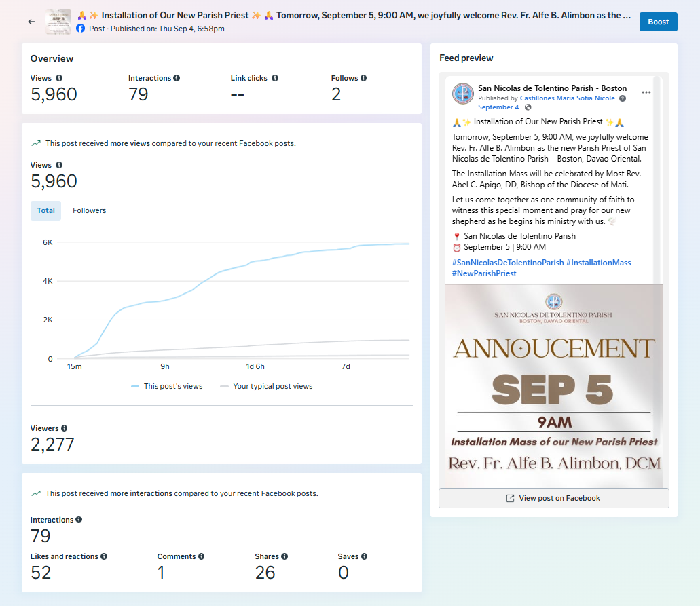The image size is (700, 606).
Task: Click the more interactions trend arrow icon
Action: click(36, 493)
